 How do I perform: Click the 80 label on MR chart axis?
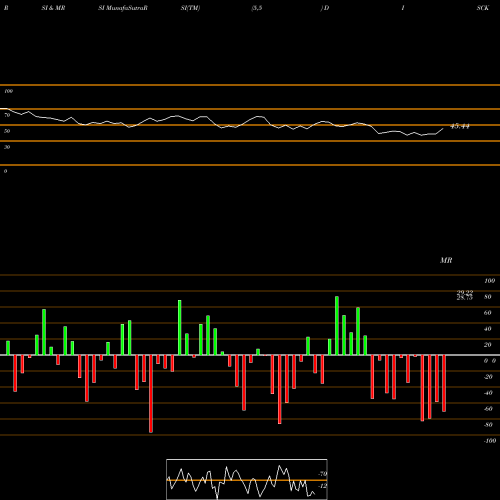pos(488,297)
